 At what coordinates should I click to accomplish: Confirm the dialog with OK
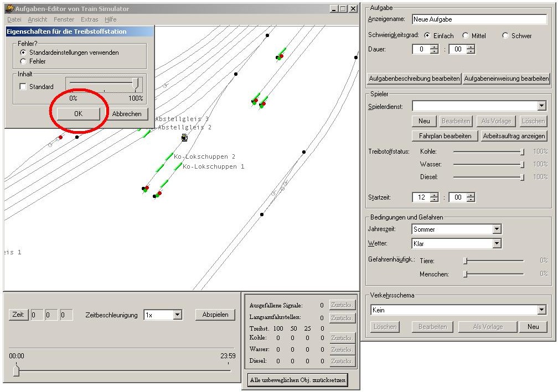77,113
